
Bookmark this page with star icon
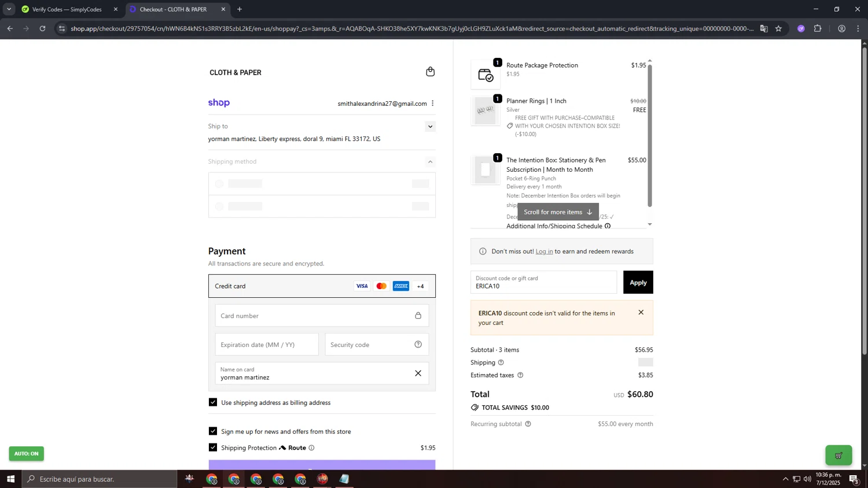coord(778,28)
